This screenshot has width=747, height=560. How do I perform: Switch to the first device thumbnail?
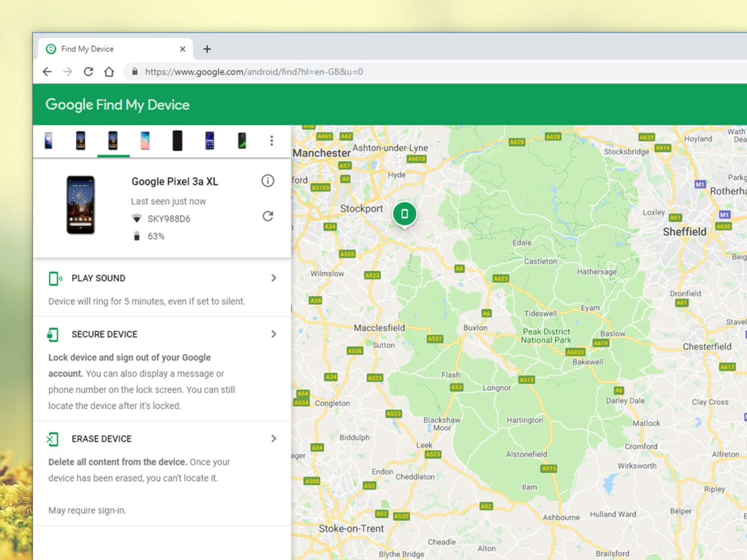coord(48,140)
